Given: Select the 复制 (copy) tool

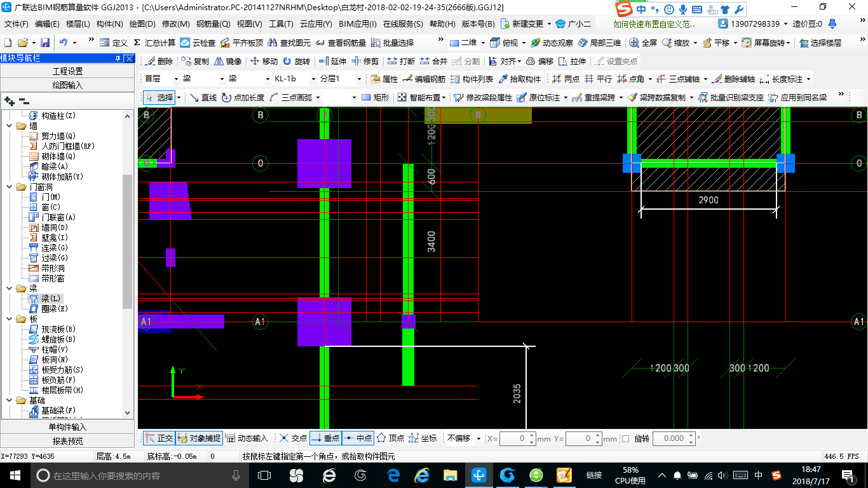Looking at the screenshot, I should point(195,62).
